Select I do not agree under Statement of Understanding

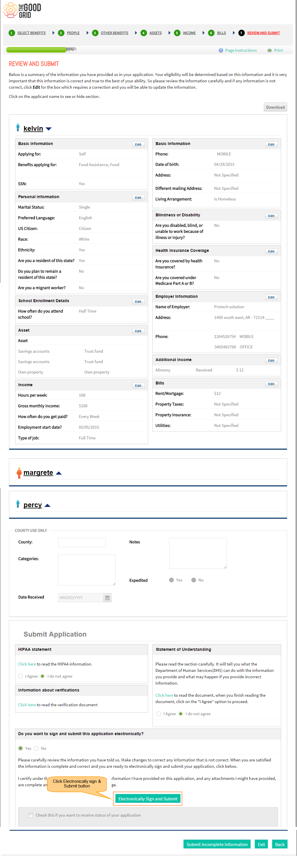[181, 714]
